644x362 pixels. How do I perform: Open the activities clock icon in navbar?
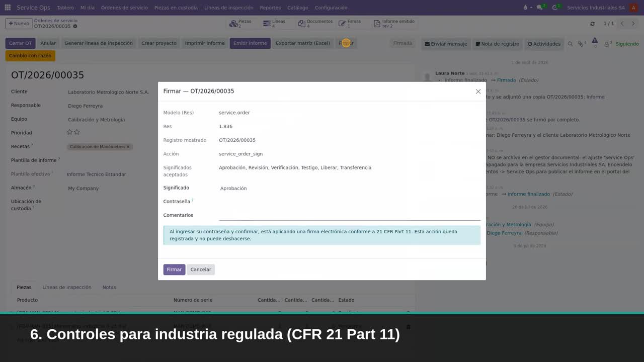pyautogui.click(x=556, y=8)
